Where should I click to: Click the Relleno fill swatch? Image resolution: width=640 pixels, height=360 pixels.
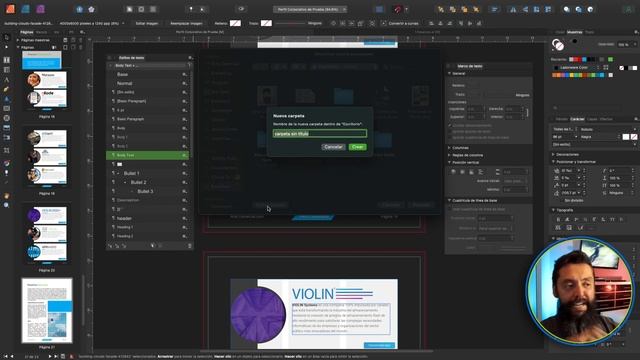pyautogui.click(x=235, y=23)
